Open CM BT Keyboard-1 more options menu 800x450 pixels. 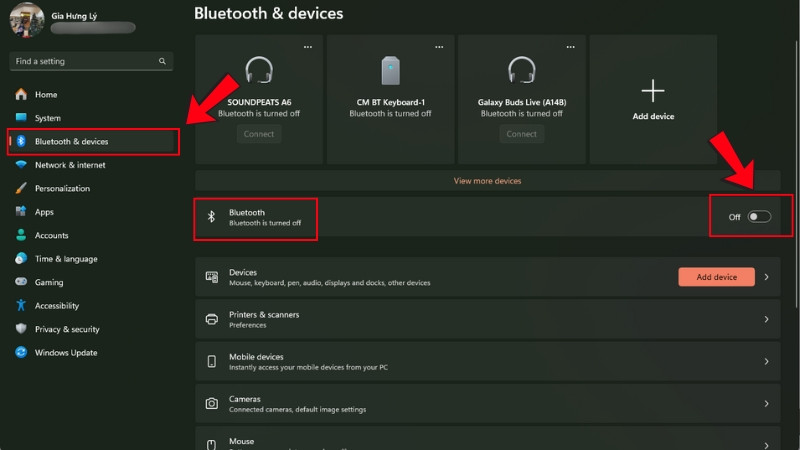[x=439, y=47]
